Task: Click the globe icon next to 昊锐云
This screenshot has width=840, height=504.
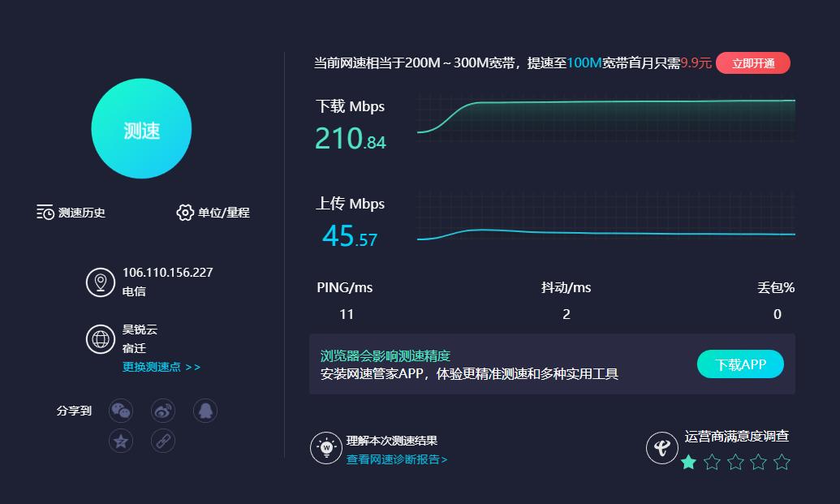Action: click(x=101, y=339)
